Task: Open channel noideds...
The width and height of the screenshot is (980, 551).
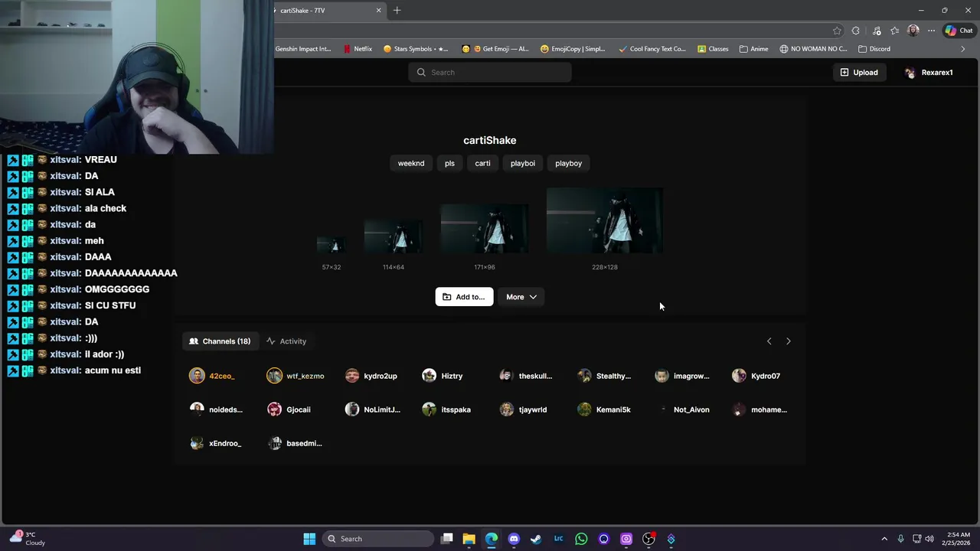Action: 216,409
